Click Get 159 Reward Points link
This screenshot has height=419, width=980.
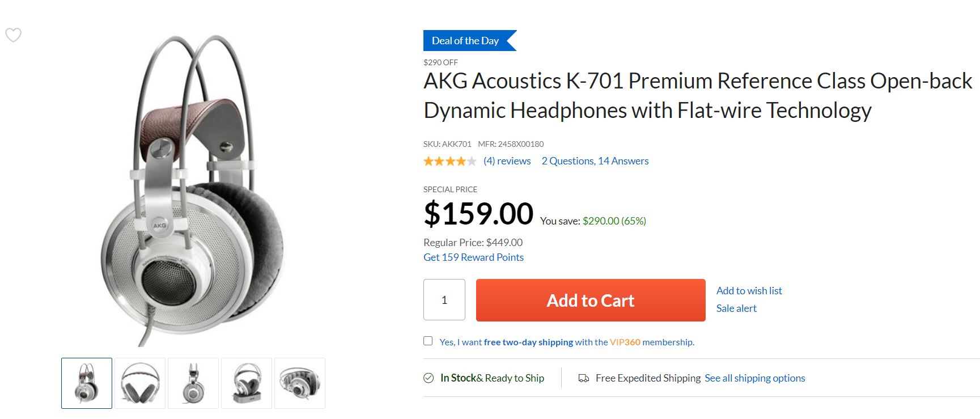473,257
